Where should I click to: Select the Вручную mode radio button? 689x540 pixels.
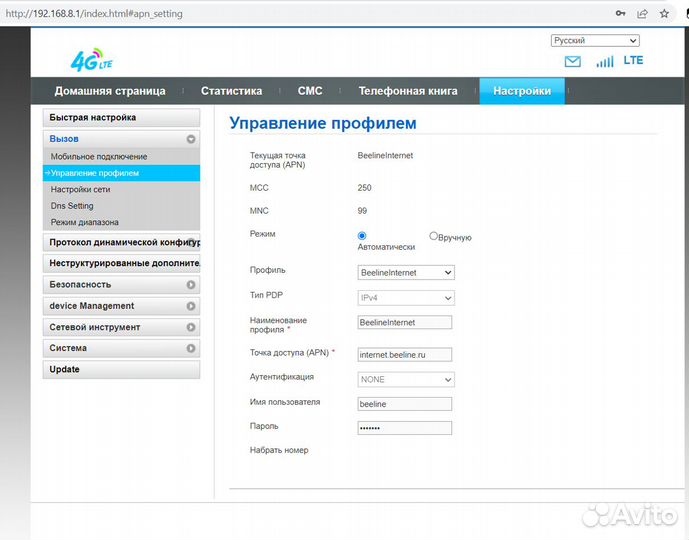pyautogui.click(x=433, y=236)
